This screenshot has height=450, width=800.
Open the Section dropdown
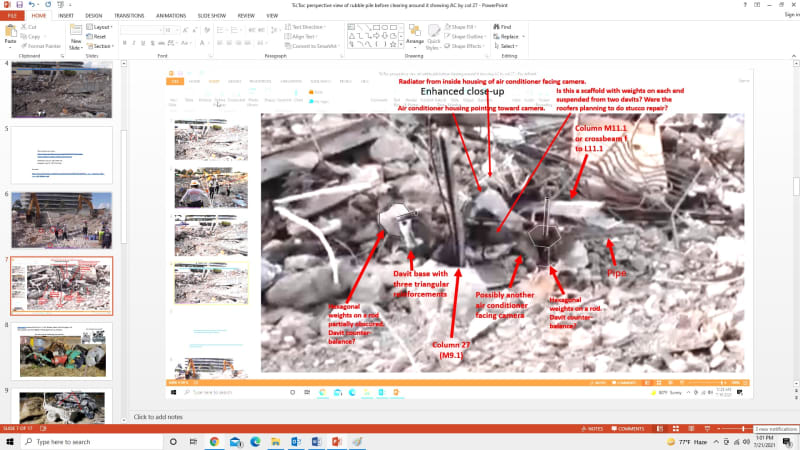click(99, 46)
